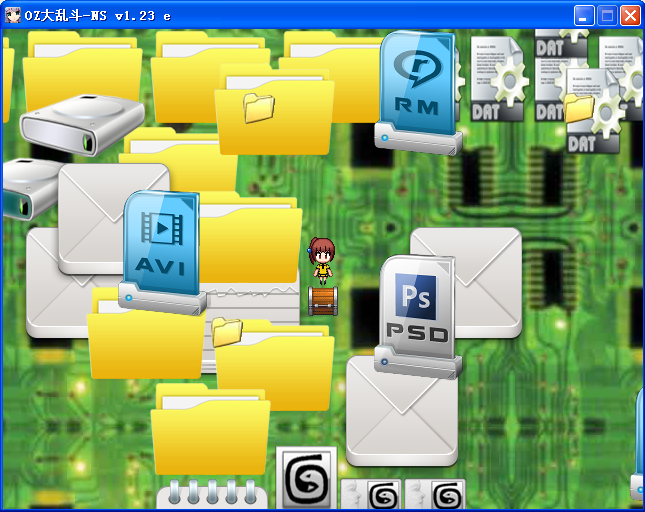Image resolution: width=645 pixels, height=512 pixels.
Task: Click the game's title bar avatar icon
Action: (x=13, y=16)
